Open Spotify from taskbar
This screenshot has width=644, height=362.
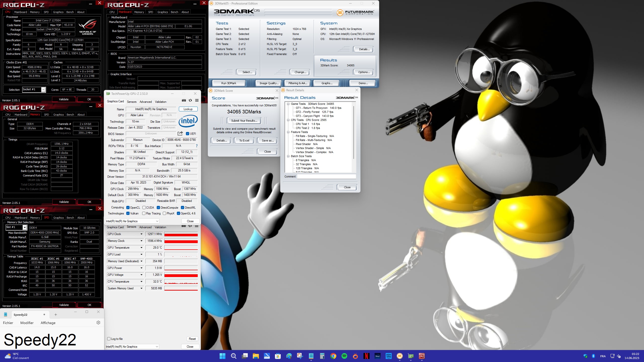(344, 356)
